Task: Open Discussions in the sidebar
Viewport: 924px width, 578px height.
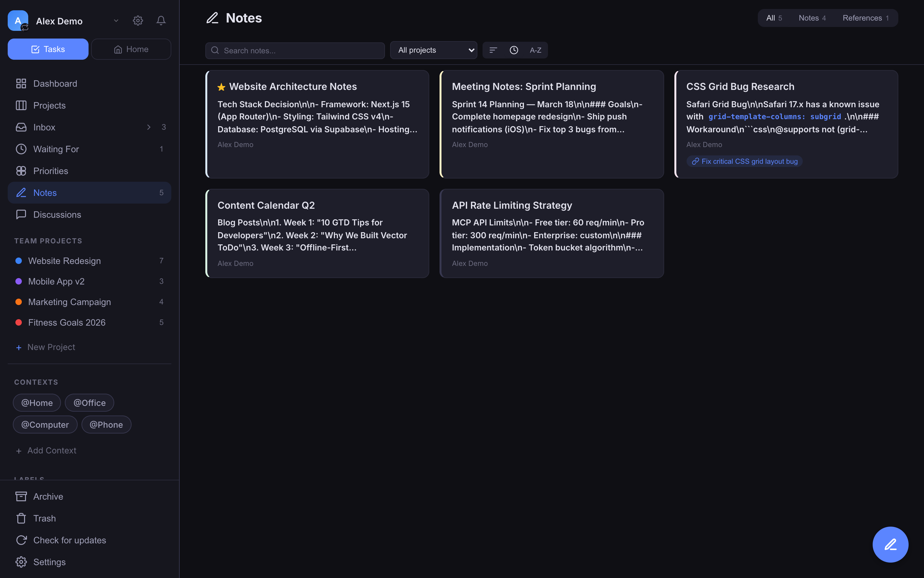Action: pos(89,215)
